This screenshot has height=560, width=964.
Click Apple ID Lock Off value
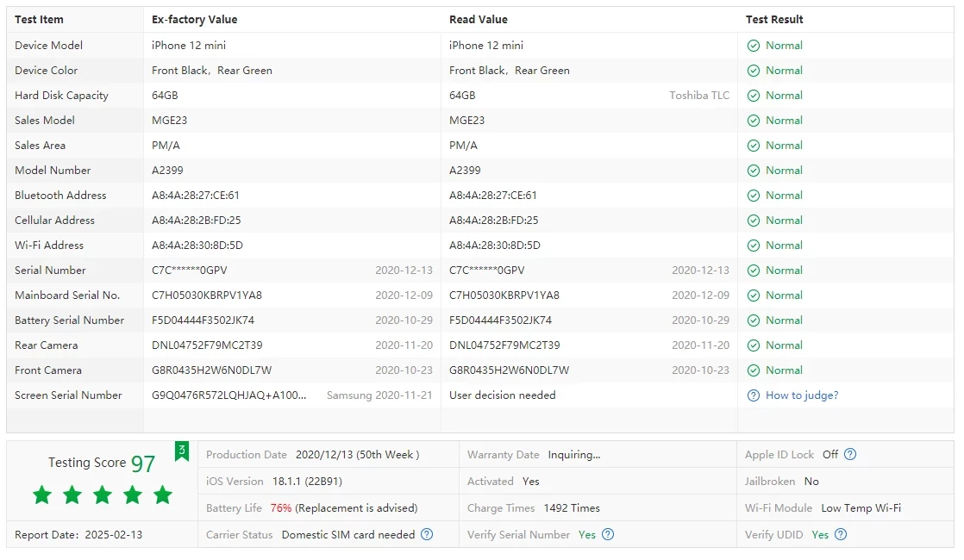point(830,454)
